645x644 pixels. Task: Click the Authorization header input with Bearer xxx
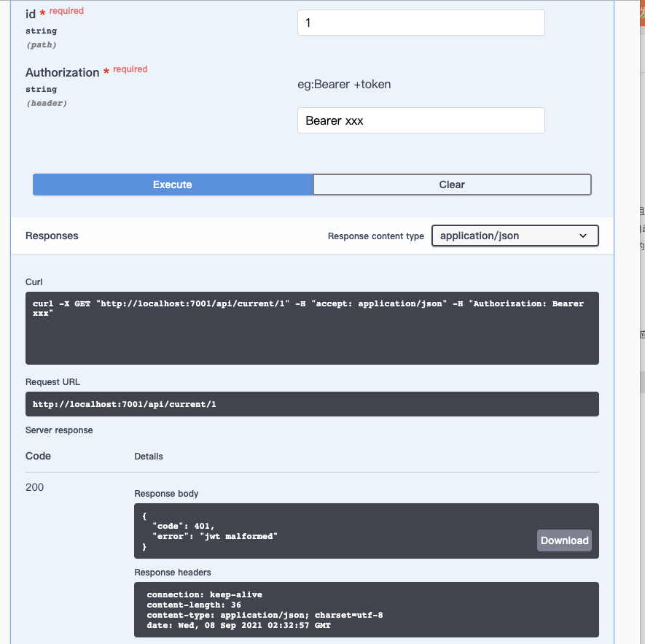pos(421,120)
